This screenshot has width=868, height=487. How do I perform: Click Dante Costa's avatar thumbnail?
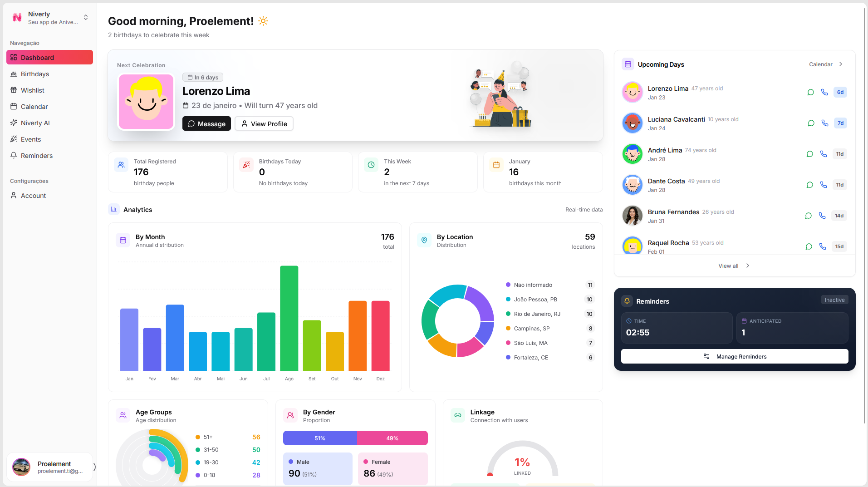tap(632, 185)
